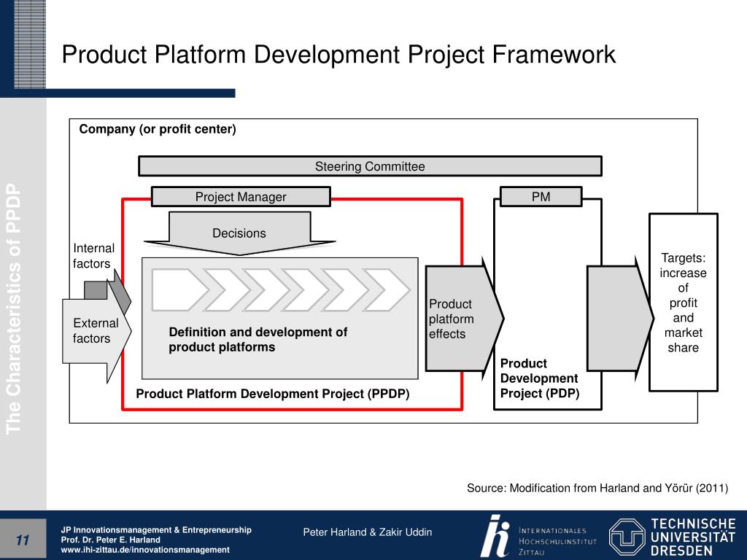Click the Decisions downward arrow
Image resolution: width=747 pixels, height=560 pixels.
(239, 233)
